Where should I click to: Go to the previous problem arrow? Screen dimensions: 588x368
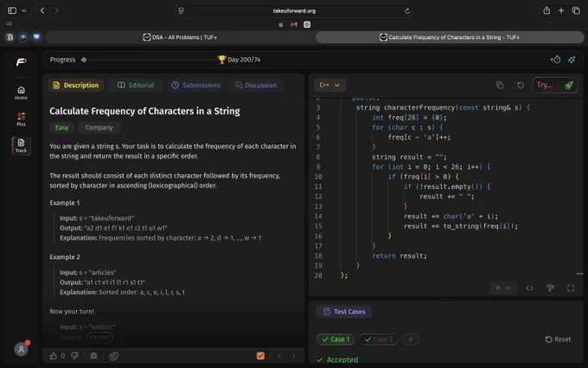279,356
